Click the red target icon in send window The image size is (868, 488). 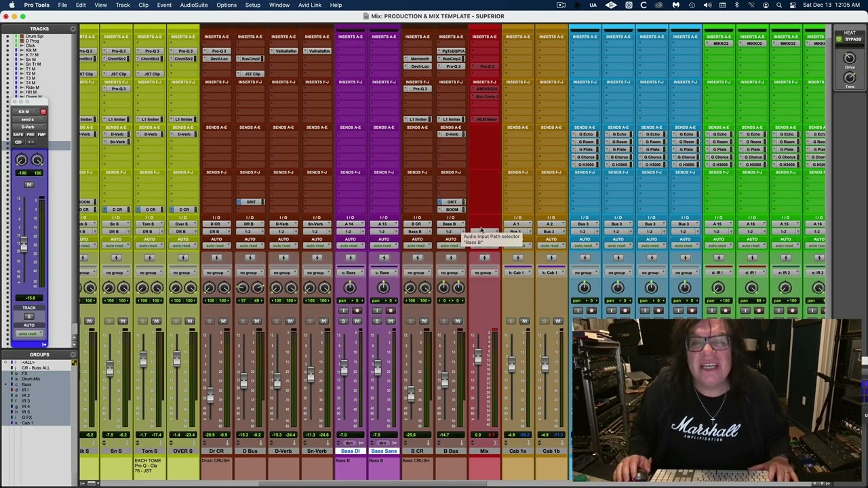(x=43, y=112)
